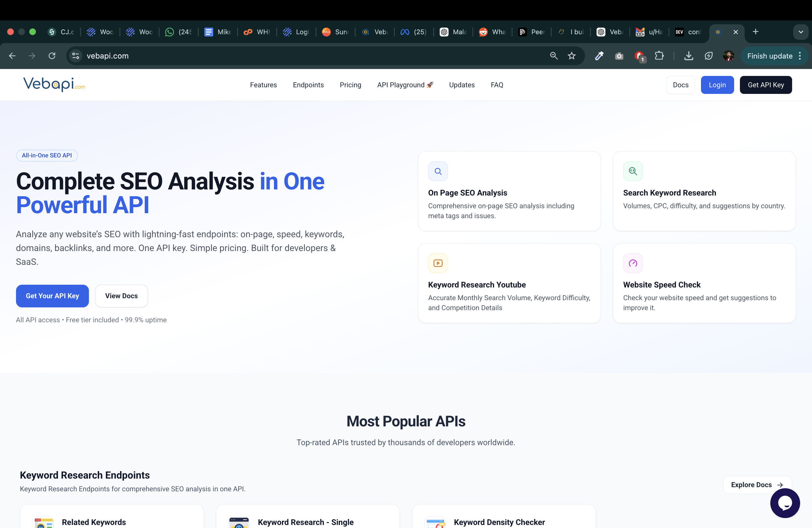812x528 pixels.
Task: Click the eyedropper extension icon
Action: [x=599, y=56]
